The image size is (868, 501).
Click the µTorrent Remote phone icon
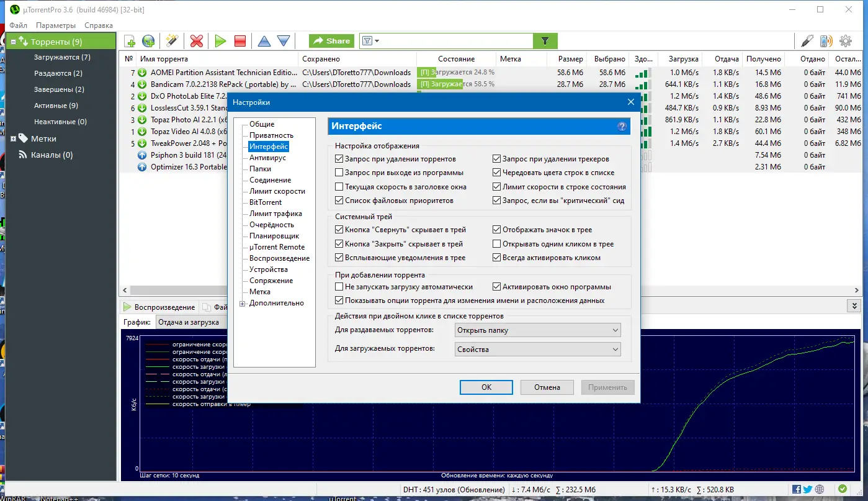(826, 40)
